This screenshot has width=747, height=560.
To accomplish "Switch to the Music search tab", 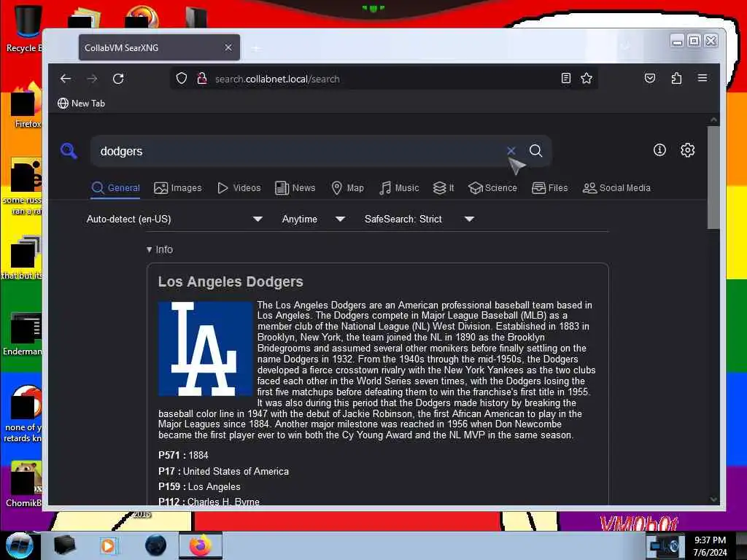I will pyautogui.click(x=399, y=187).
